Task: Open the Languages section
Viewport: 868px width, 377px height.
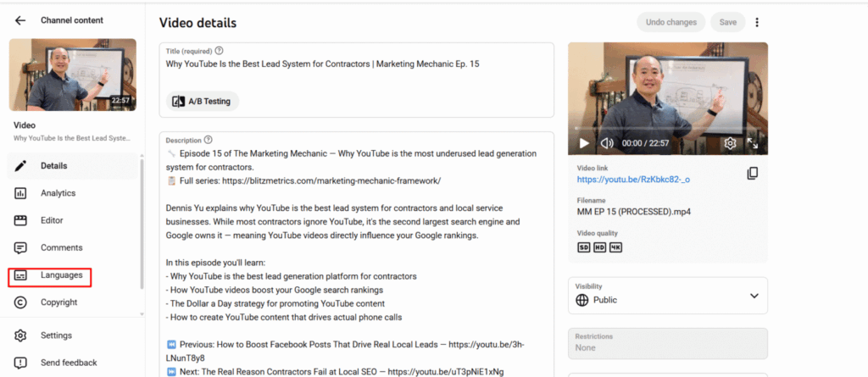Action: [61, 275]
